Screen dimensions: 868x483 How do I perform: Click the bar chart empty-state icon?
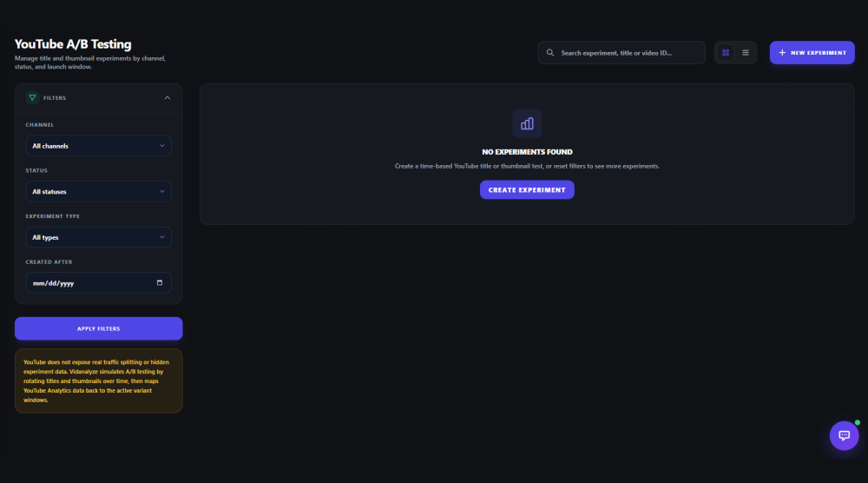pyautogui.click(x=527, y=123)
